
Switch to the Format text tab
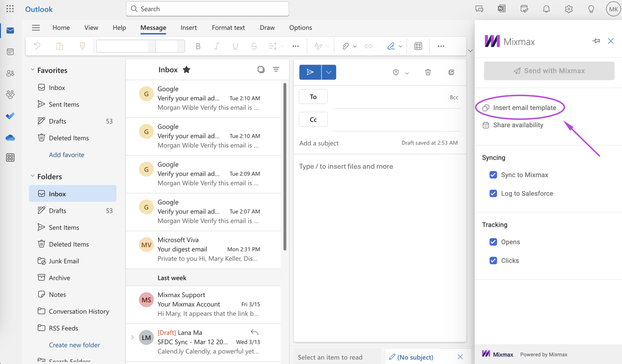click(x=228, y=28)
